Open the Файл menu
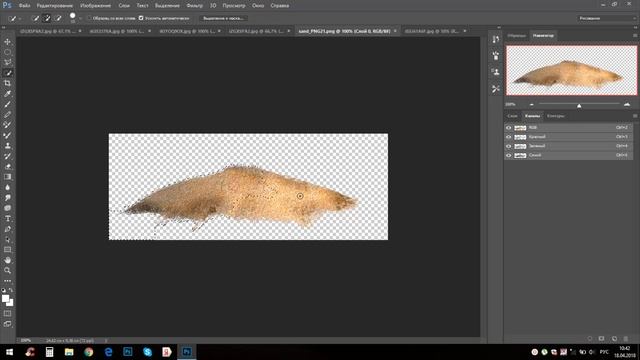Screen dimensions: 640x360 coord(24,6)
